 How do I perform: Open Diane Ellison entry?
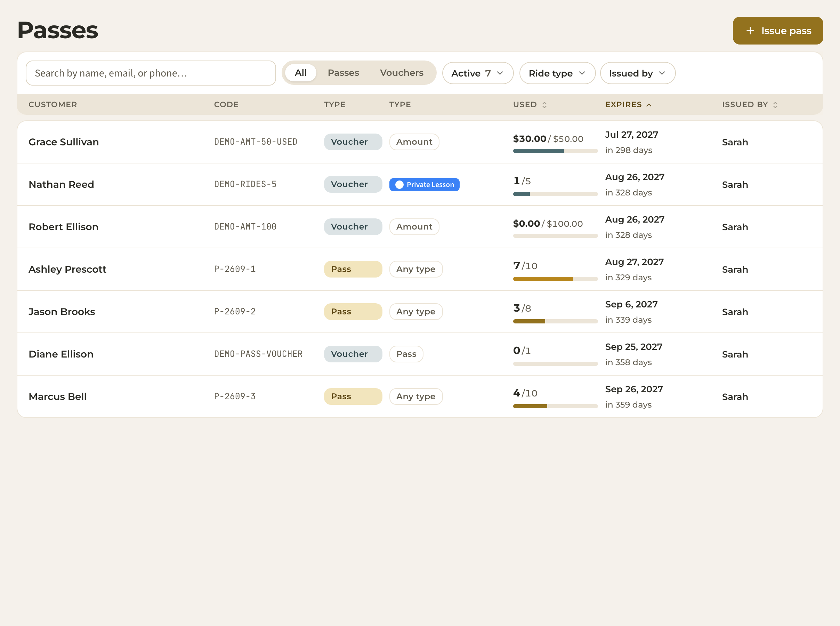coord(420,354)
